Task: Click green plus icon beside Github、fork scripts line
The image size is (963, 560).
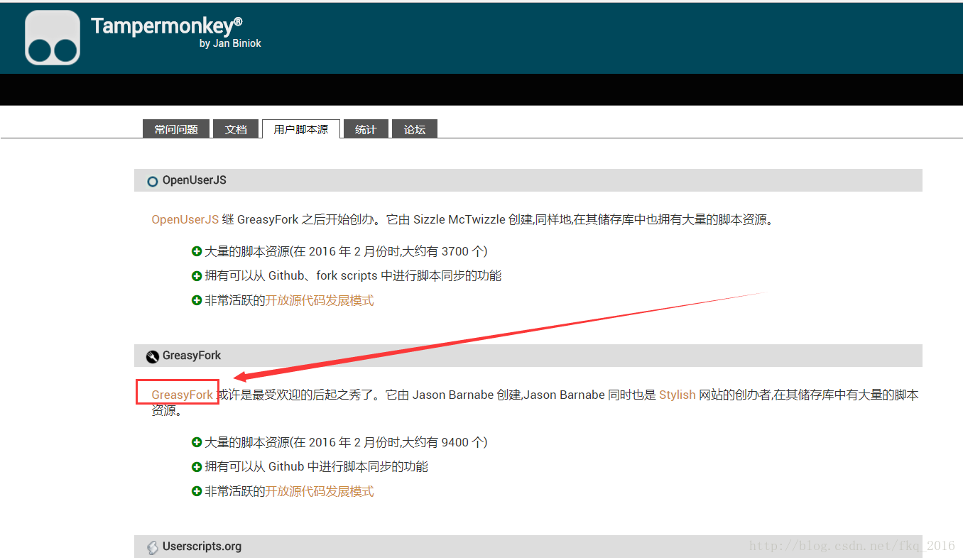Action: coord(197,276)
